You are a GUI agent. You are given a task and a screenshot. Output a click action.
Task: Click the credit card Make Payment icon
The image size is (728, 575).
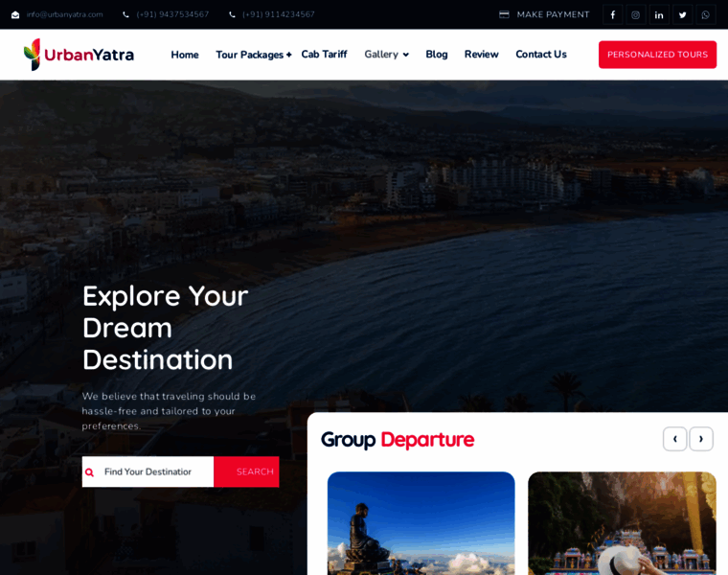pos(504,14)
